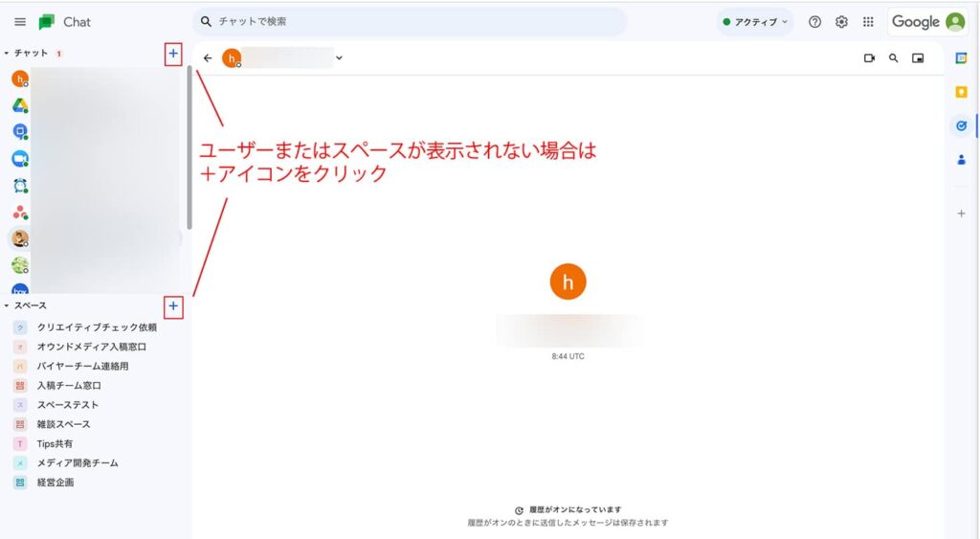
Task: Expand the conversation name dropdown arrow
Action: (x=339, y=58)
